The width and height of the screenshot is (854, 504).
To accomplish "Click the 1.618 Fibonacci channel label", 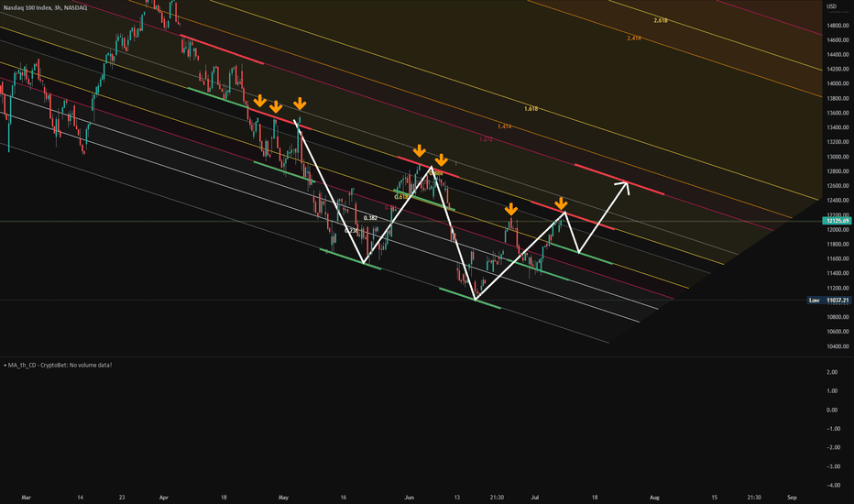I will [531, 109].
